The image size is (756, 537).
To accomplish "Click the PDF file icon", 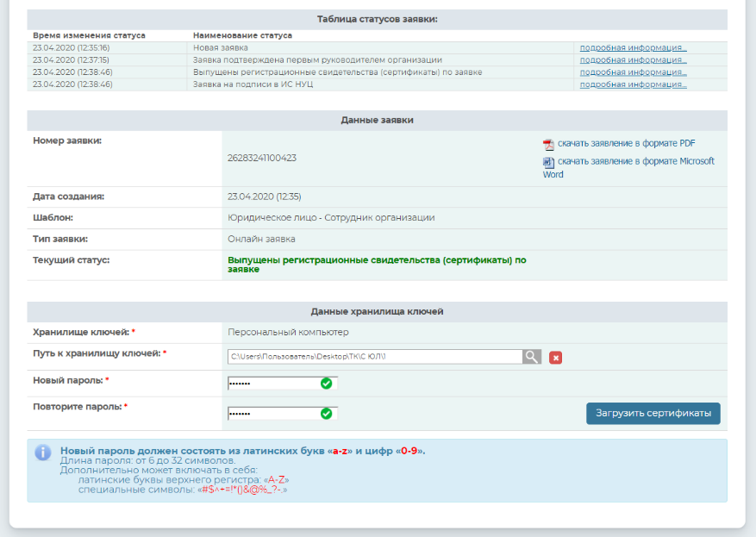I will point(548,145).
